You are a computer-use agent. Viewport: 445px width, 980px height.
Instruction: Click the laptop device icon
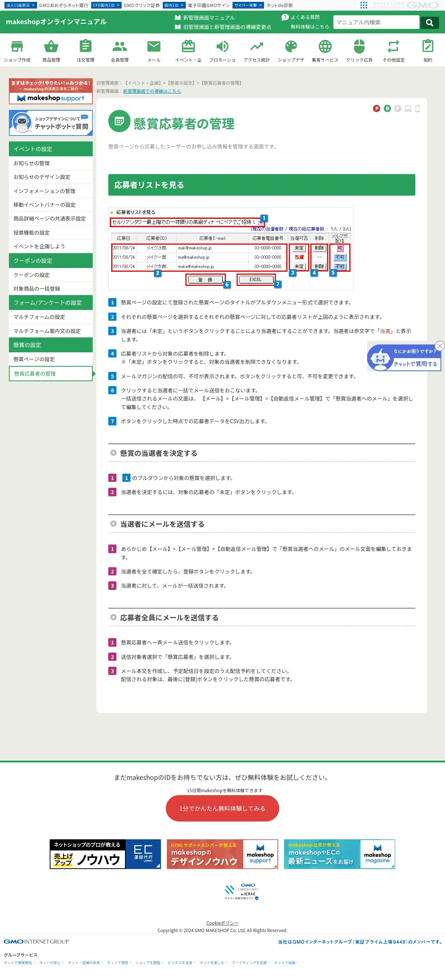(x=408, y=109)
